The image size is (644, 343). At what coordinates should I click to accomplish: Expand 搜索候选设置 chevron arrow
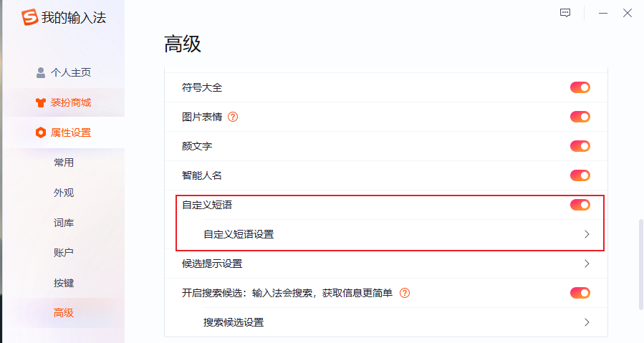[x=587, y=322]
